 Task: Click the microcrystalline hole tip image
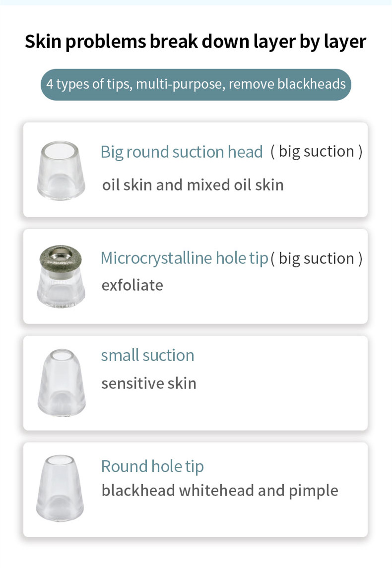pyautogui.click(x=61, y=276)
